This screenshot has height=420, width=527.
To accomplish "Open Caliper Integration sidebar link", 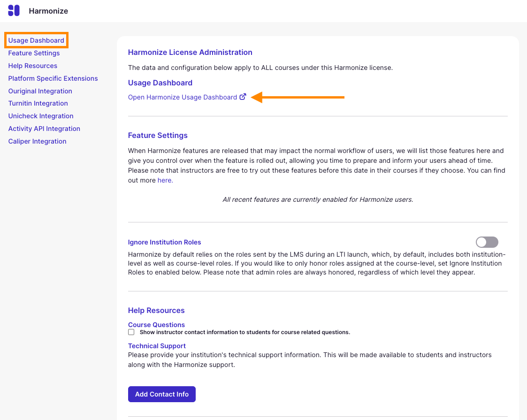I will click(x=37, y=141).
